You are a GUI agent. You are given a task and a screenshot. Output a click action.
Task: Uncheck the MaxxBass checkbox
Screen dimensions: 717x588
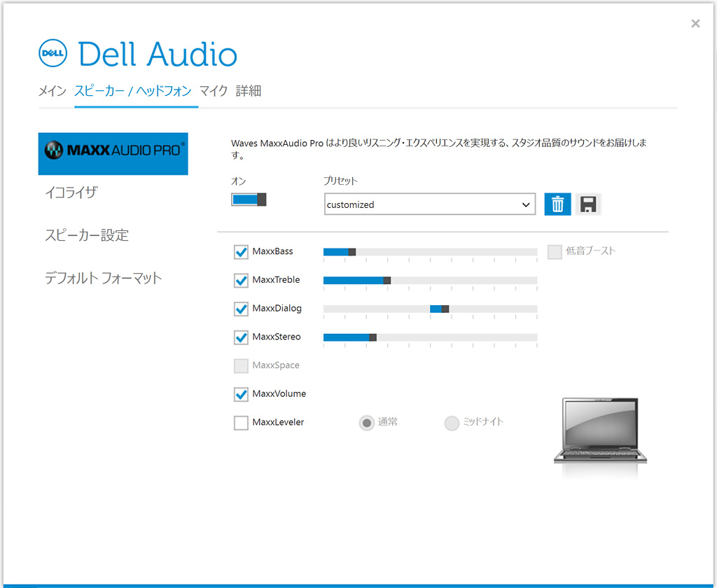[241, 251]
